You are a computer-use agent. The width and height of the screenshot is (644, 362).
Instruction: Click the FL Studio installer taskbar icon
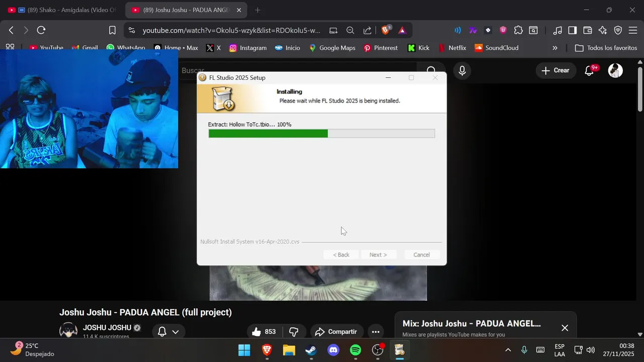pos(399,350)
